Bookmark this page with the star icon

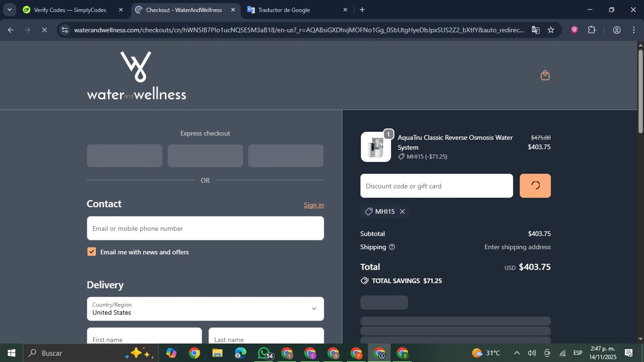tap(551, 30)
